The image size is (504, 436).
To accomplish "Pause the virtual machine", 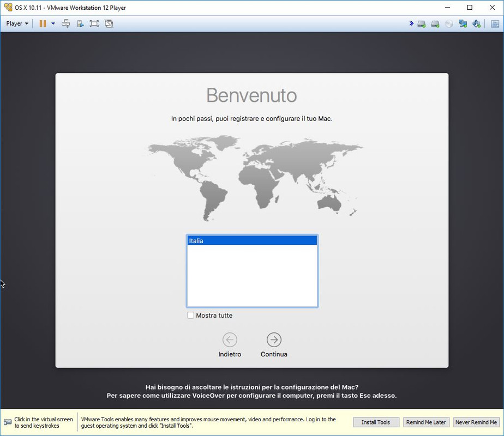I will tap(43, 23).
